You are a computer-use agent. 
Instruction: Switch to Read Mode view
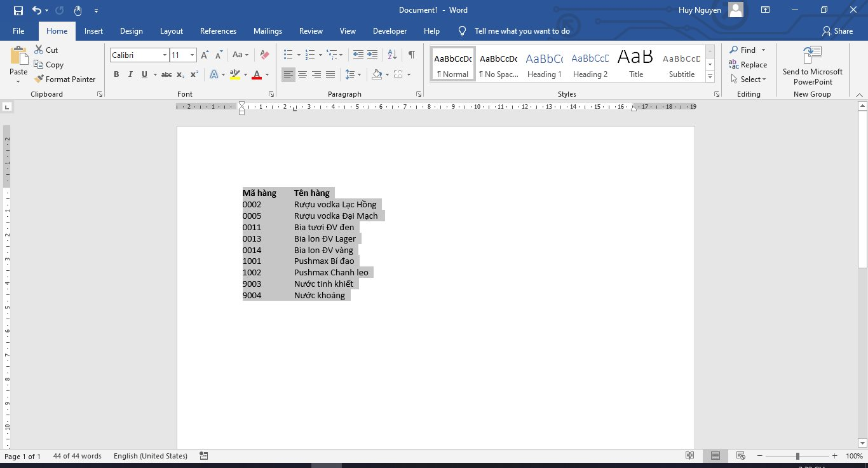[690, 456]
